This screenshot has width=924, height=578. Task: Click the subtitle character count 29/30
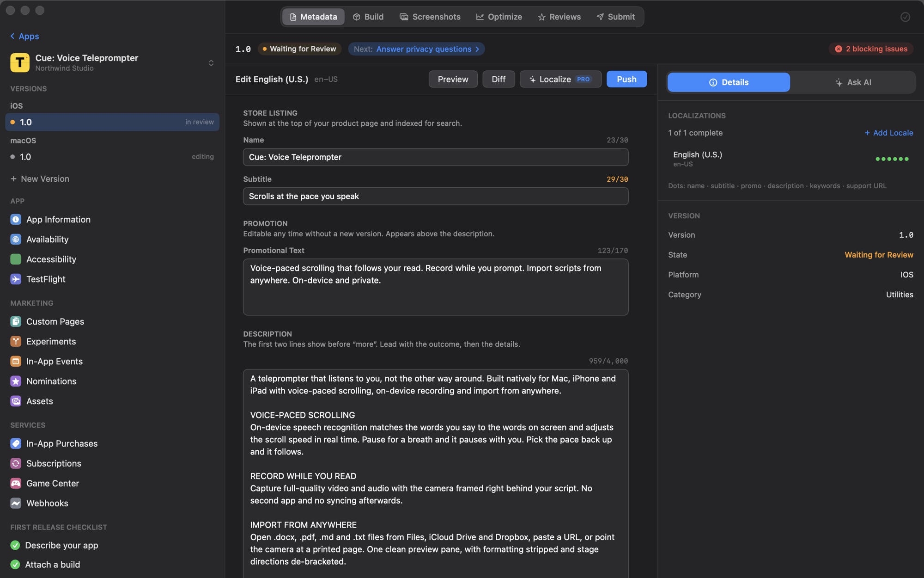[617, 179]
